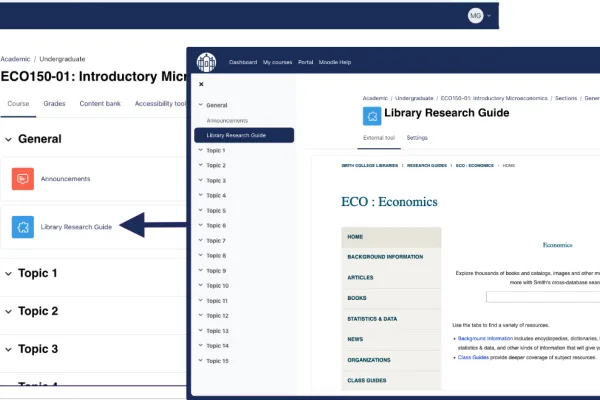Expand Topic 7 in course index drawer

[201, 240]
